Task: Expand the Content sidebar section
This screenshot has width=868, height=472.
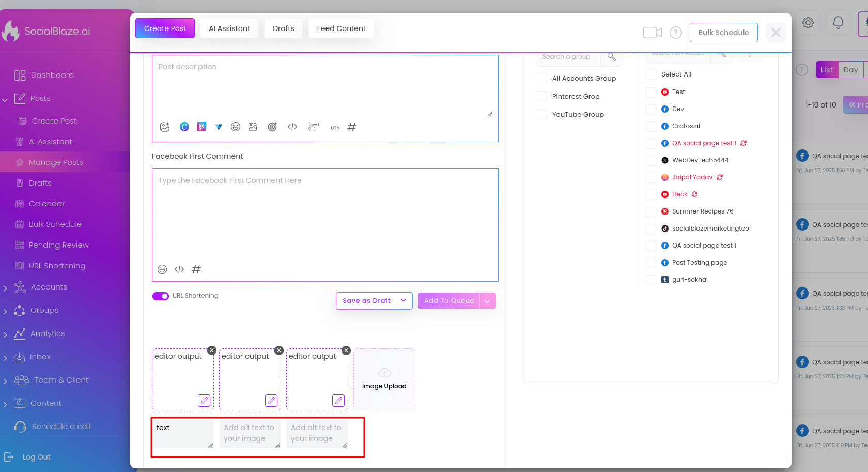Action: (5, 404)
